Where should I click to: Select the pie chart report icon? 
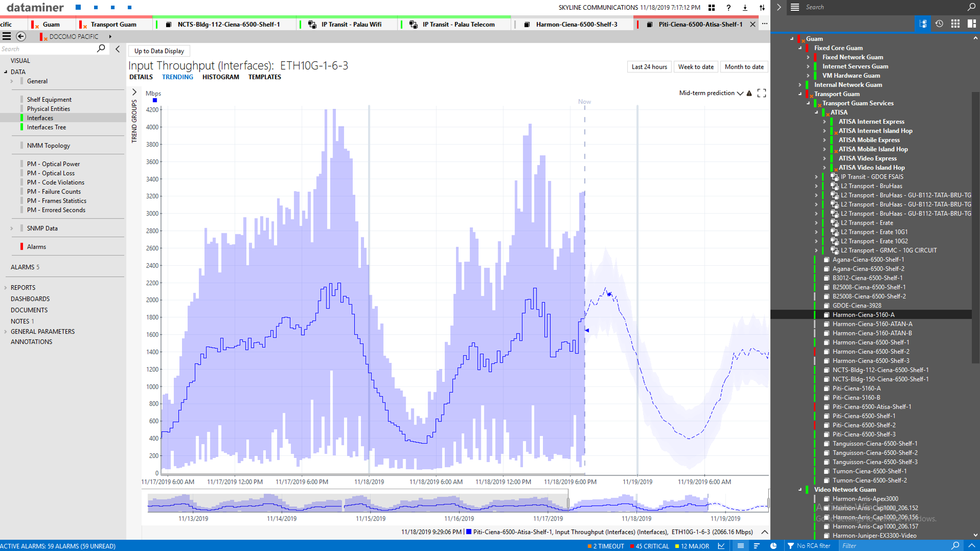click(x=773, y=546)
